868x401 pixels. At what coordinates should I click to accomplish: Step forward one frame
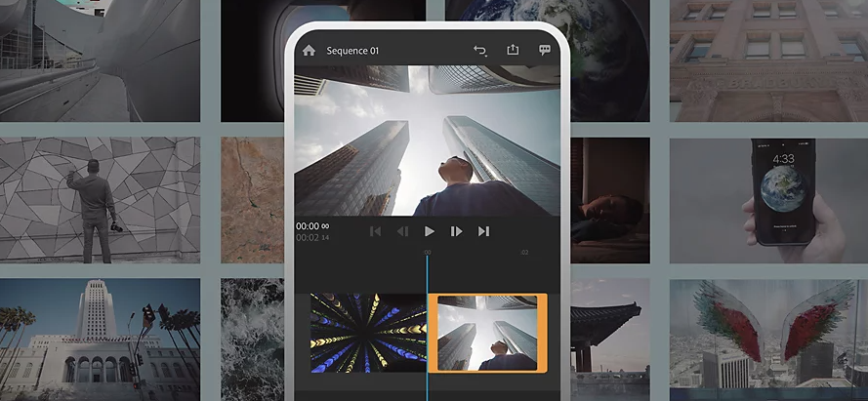click(456, 231)
